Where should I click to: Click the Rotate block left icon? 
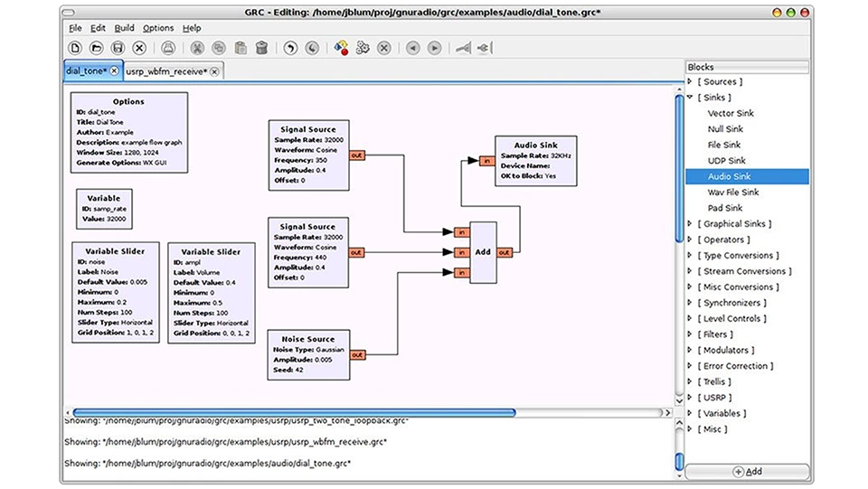tap(412, 48)
